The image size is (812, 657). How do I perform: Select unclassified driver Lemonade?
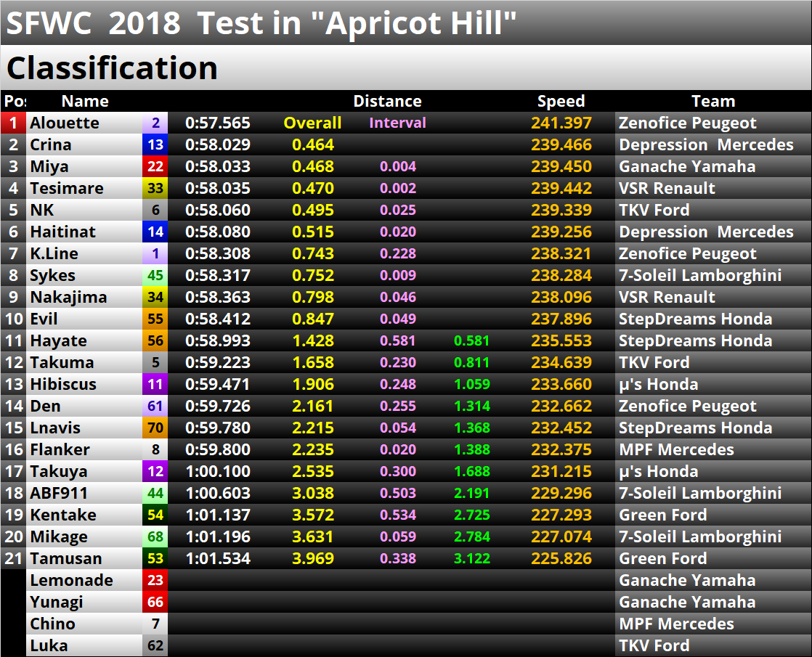(x=71, y=580)
